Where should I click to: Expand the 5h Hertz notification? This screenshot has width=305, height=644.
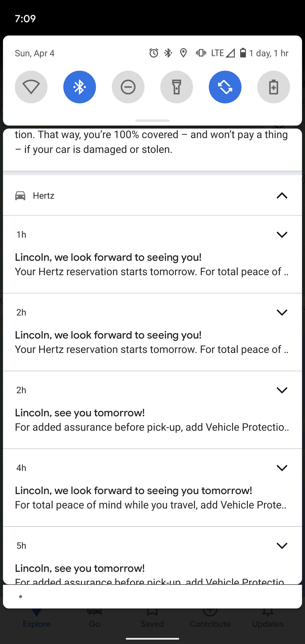point(282,546)
